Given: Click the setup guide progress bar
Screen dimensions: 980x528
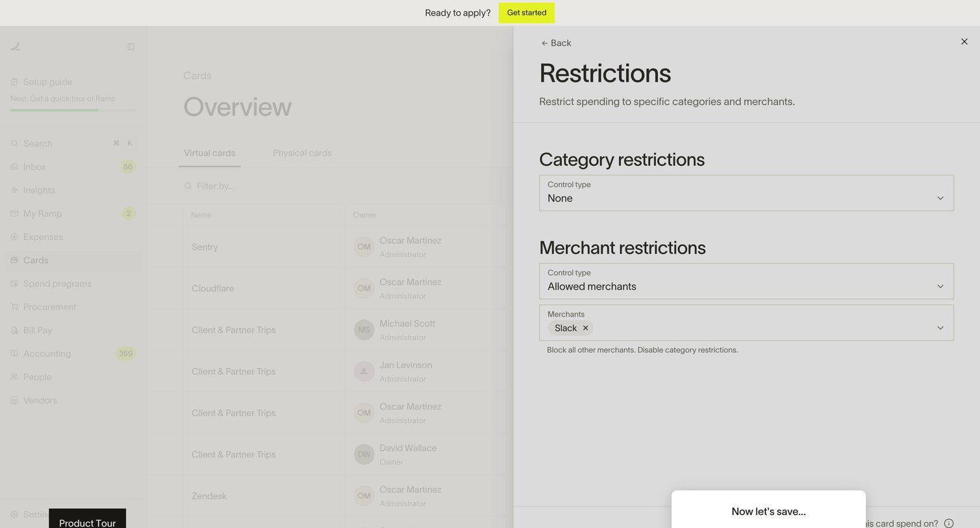Looking at the screenshot, I should (x=73, y=110).
